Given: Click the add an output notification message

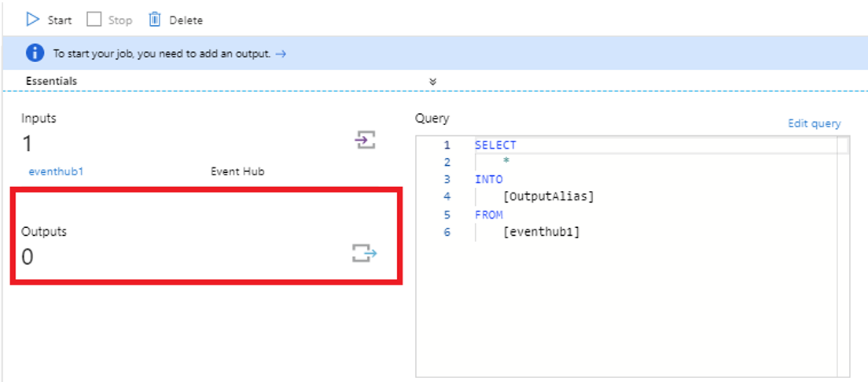Looking at the screenshot, I should click(162, 53).
